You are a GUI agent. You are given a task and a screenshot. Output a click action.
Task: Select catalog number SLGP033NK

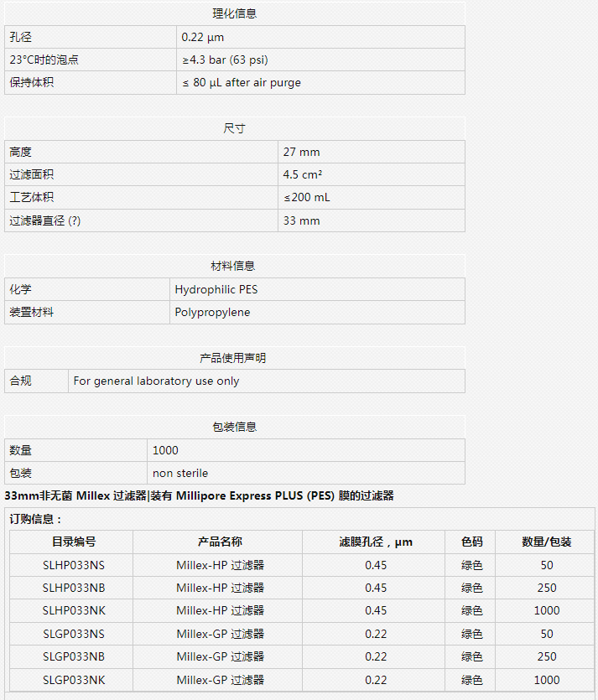[x=74, y=680]
